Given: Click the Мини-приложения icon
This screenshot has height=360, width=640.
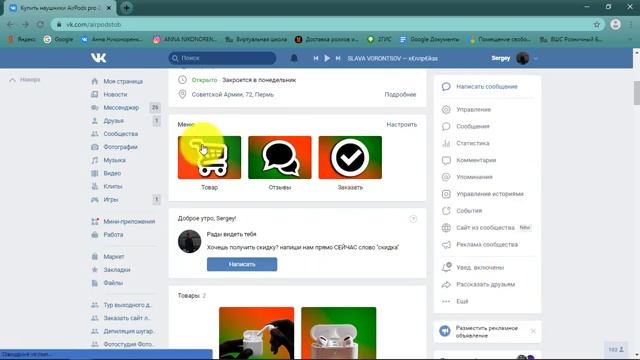Looking at the screenshot, I should (95, 221).
